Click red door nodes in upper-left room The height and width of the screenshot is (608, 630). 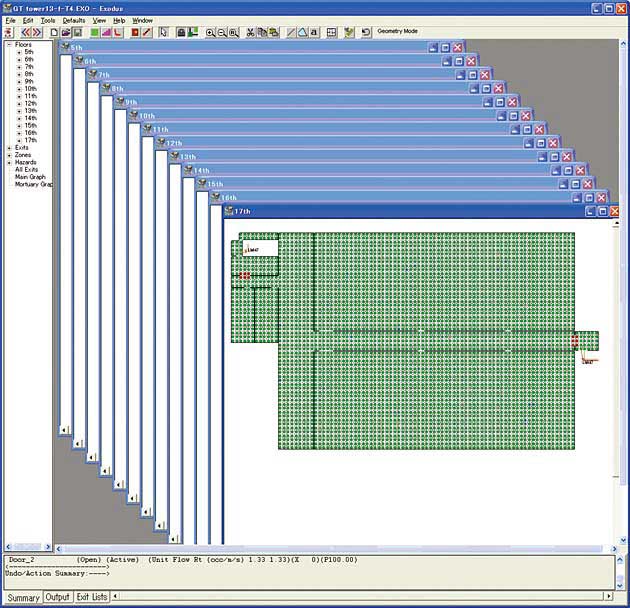245,276
